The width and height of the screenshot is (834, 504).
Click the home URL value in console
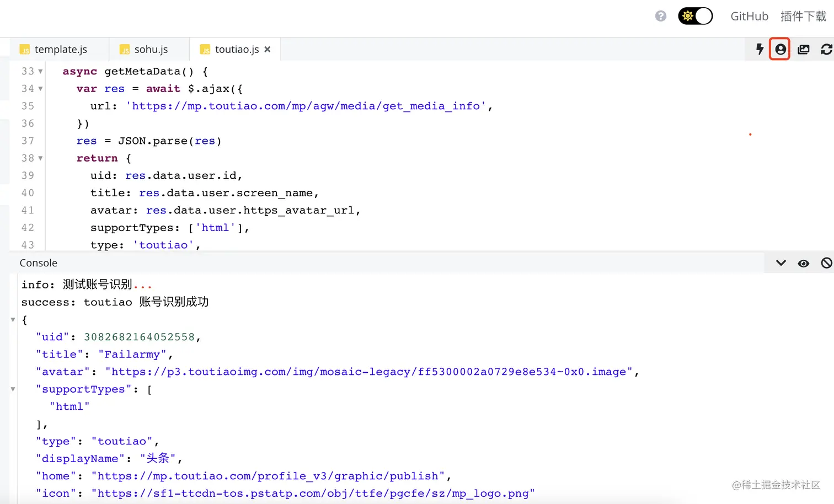pos(268,476)
